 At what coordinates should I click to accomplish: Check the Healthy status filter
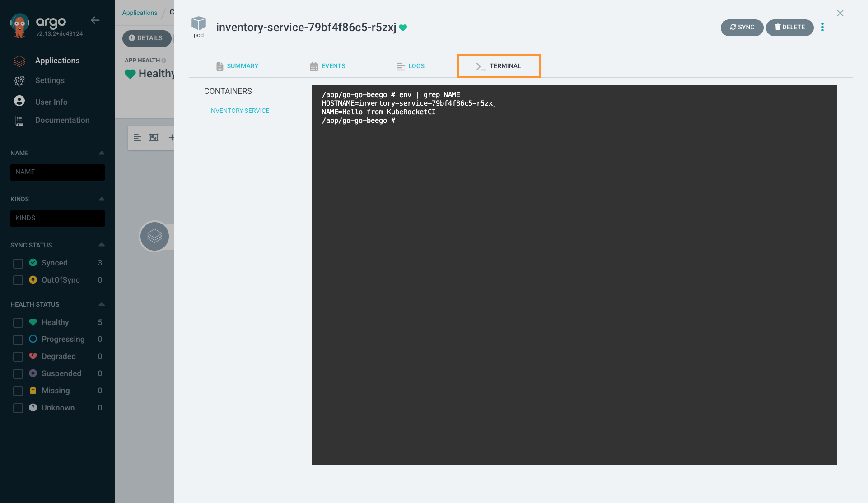click(18, 322)
